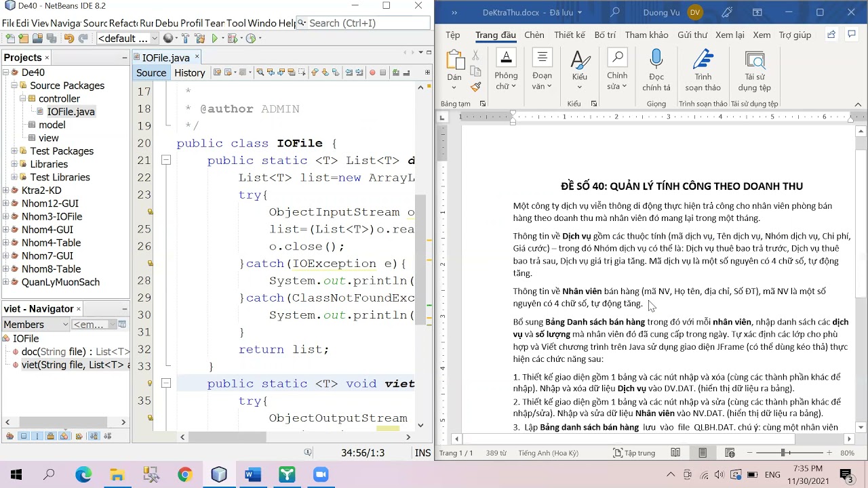Click Find Selection magnifier in editor toolbar
Viewport: 868px width, 488px height.
tap(260, 73)
